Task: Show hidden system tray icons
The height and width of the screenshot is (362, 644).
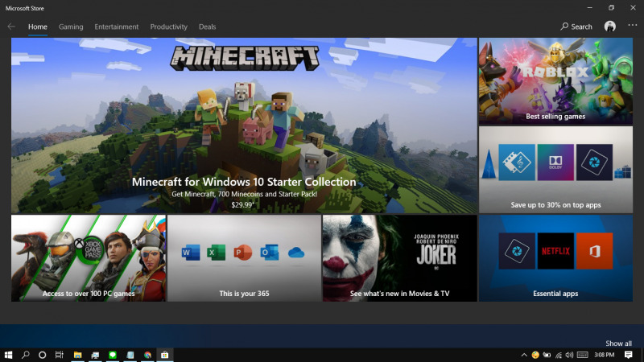Action: point(524,355)
